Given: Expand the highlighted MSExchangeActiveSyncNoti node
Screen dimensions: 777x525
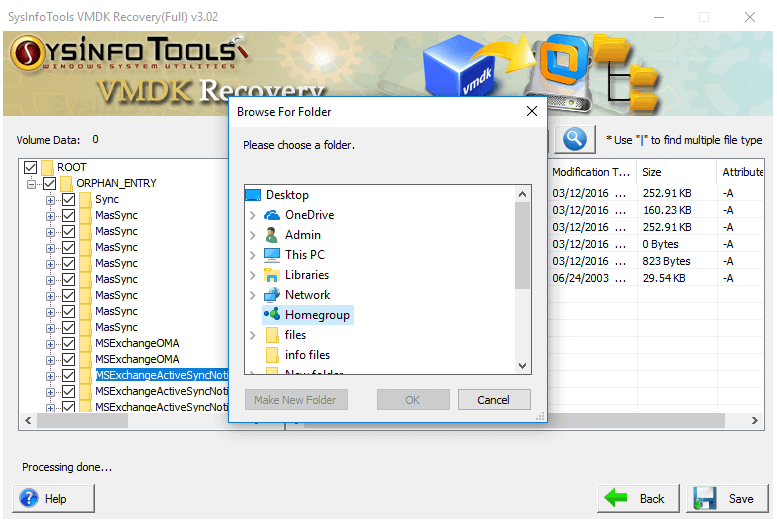Looking at the screenshot, I should (50, 376).
